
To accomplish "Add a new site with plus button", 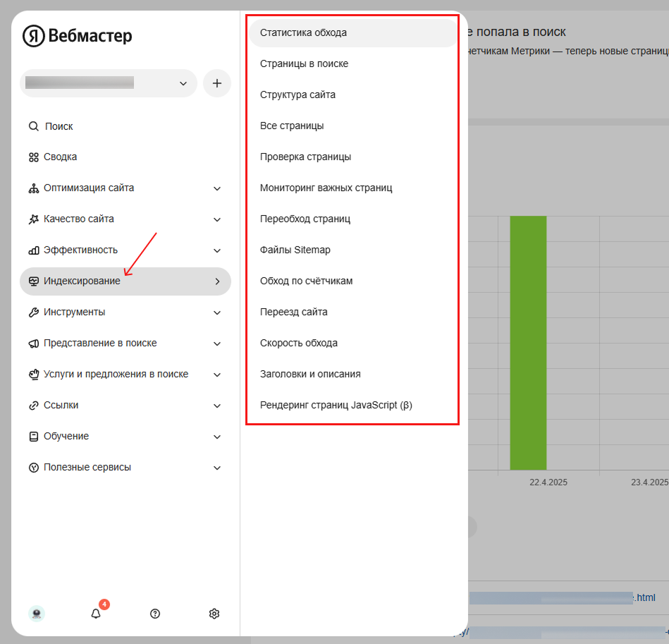I will (x=216, y=83).
